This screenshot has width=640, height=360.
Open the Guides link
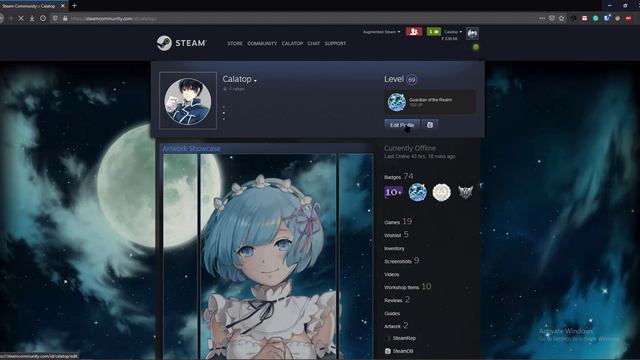point(392,313)
